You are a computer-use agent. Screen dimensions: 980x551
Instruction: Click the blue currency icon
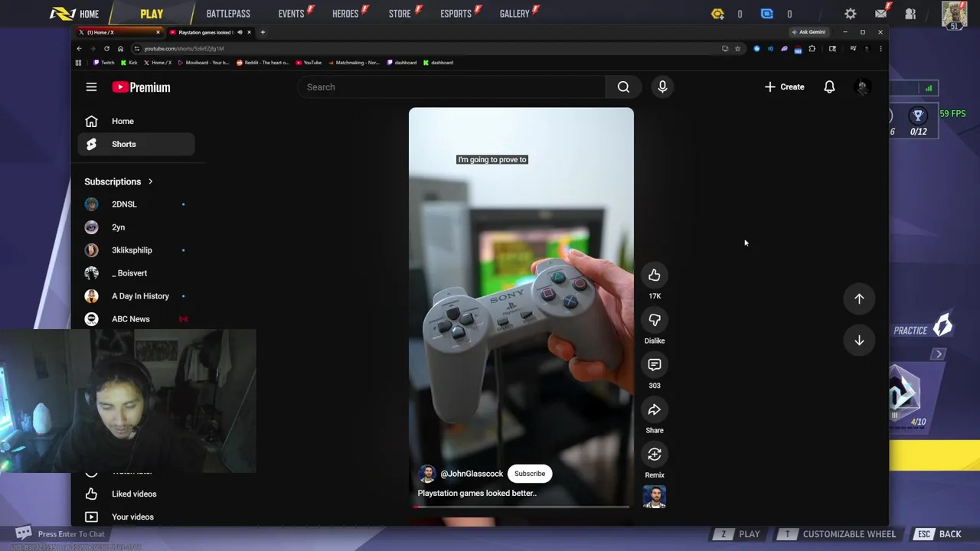[x=767, y=14]
